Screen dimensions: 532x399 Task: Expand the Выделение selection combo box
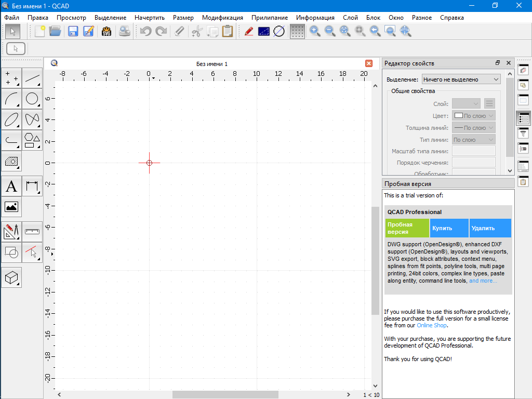click(x=461, y=79)
